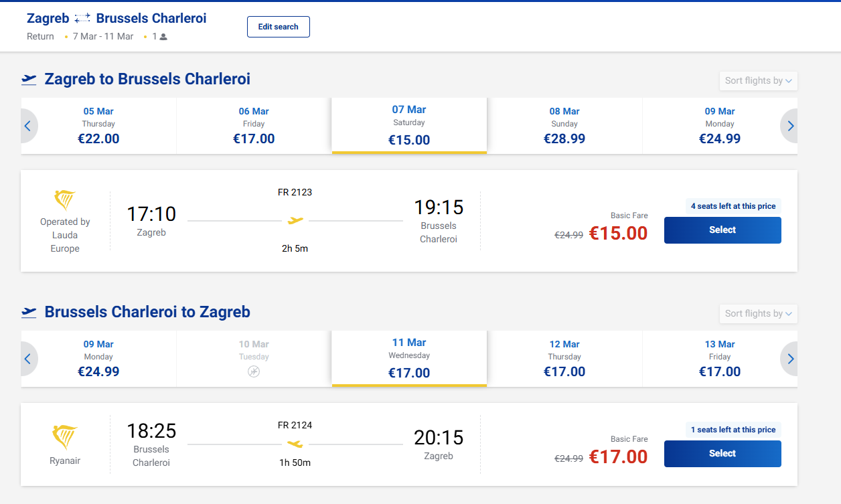Click the previous dates arrow for outbound flights
The image size is (841, 504).
28,126
